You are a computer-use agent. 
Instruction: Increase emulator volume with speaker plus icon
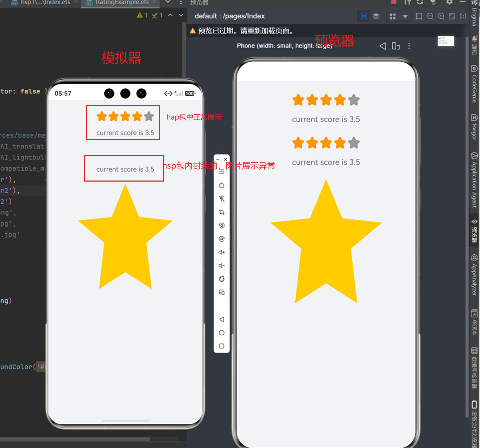coord(222,252)
